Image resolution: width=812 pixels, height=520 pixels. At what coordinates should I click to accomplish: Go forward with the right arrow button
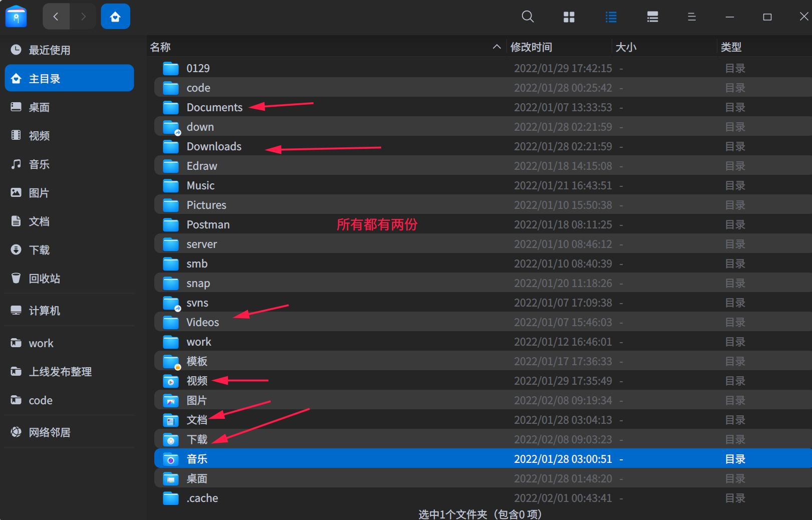click(x=83, y=17)
